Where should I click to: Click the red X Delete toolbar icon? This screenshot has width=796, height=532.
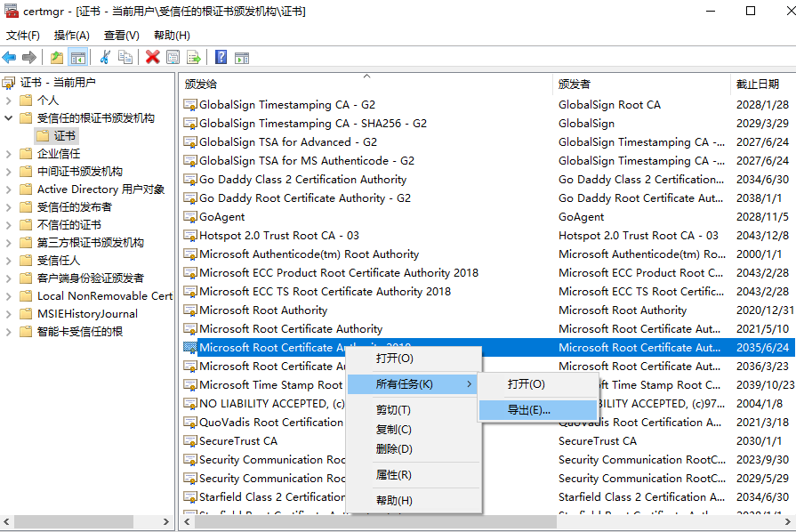pos(152,57)
